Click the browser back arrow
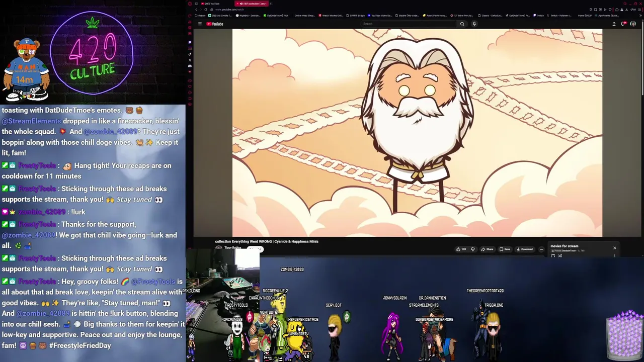Screen dimensions: 644x362 point(196,10)
